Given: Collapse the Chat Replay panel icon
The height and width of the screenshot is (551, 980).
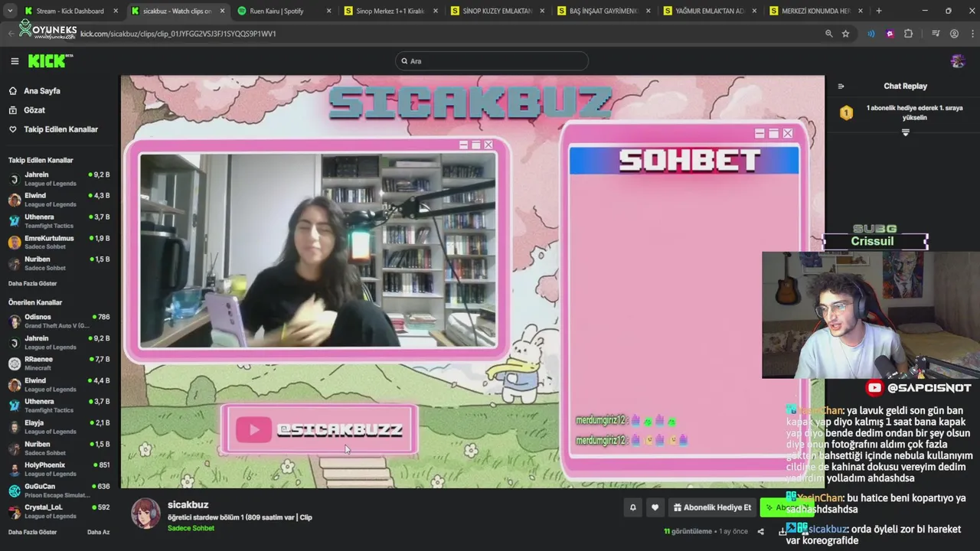Looking at the screenshot, I should 841,86.
